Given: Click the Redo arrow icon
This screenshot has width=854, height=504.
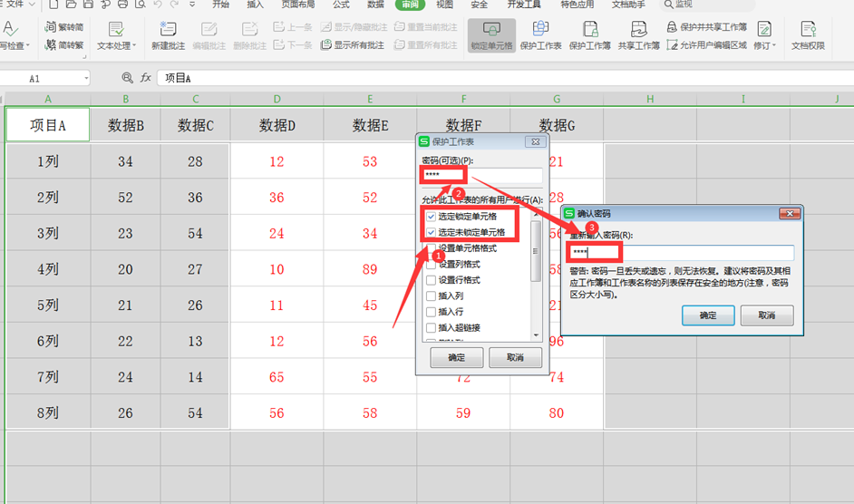Looking at the screenshot, I should click(x=175, y=5).
